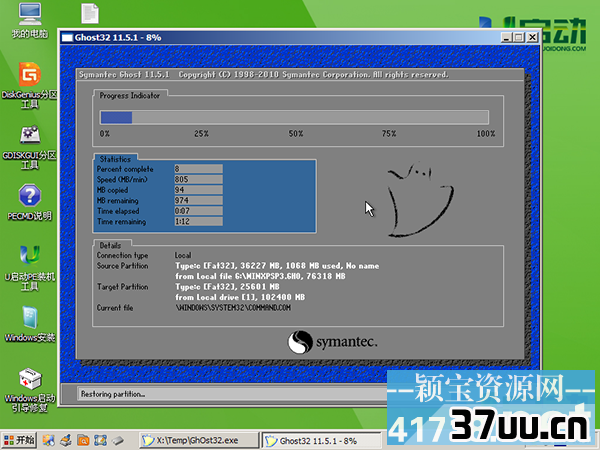600x450 pixels.
Task: Close the Ghost32 window
Action: coord(532,37)
